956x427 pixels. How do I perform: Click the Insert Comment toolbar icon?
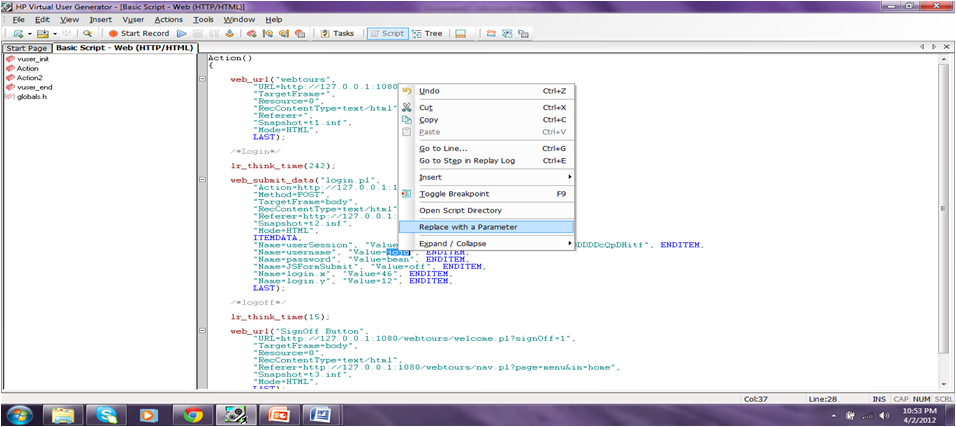pyautogui.click(x=299, y=34)
